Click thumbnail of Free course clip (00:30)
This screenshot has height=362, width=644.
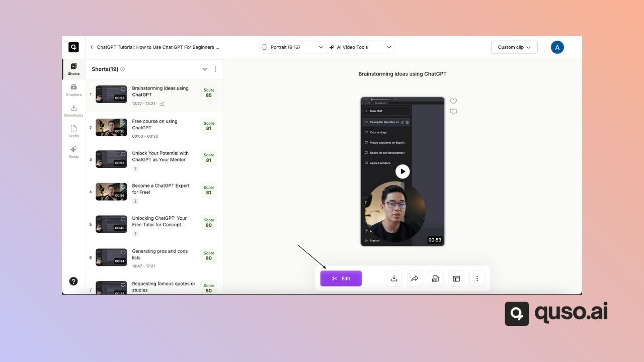pyautogui.click(x=111, y=127)
